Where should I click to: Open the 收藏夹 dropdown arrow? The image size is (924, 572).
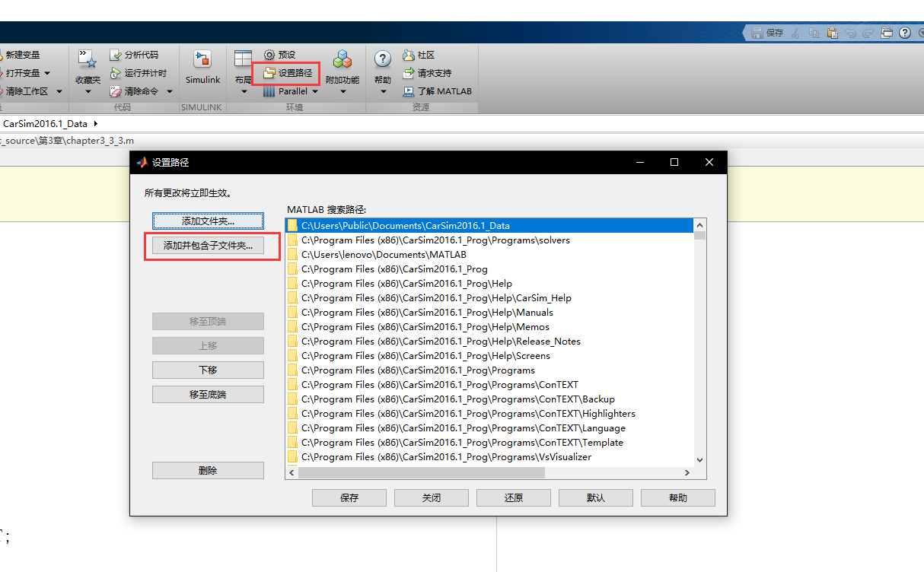88,92
